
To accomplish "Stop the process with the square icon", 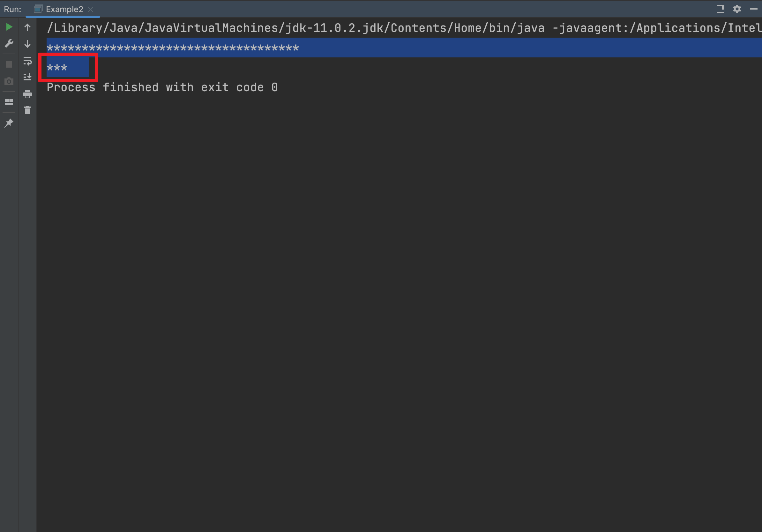I will [x=9, y=64].
